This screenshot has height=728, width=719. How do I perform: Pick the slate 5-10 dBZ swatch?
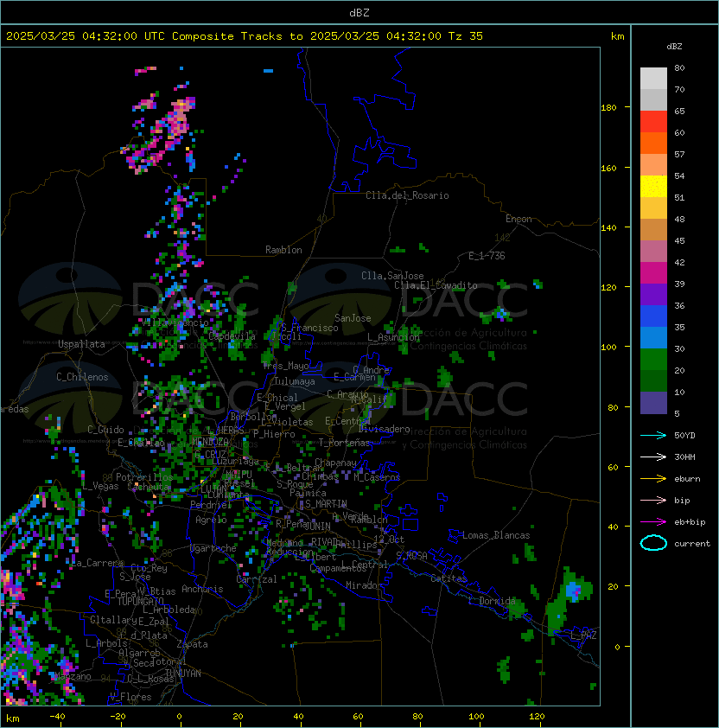click(653, 403)
